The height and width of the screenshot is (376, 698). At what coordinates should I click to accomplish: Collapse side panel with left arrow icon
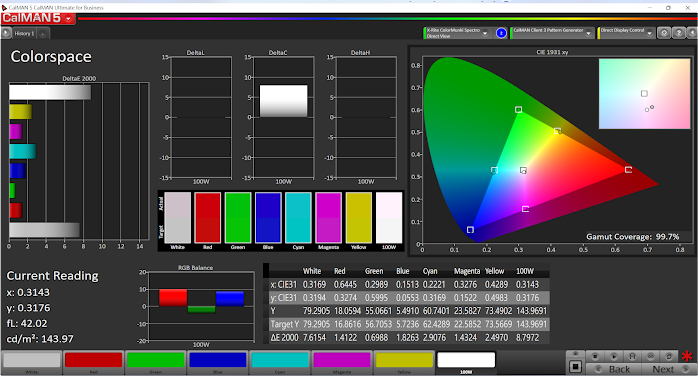click(692, 33)
